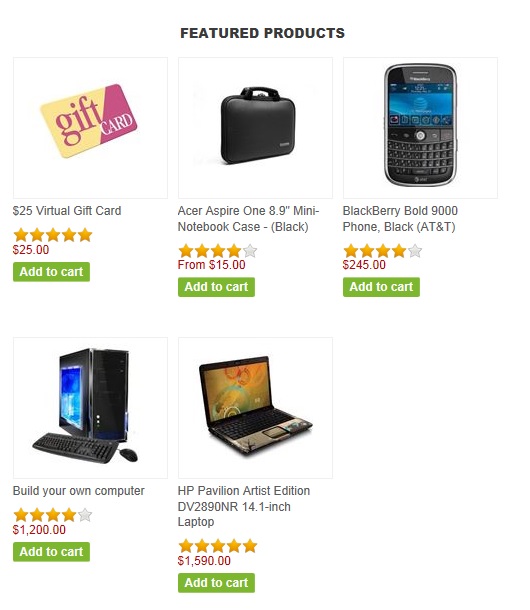The image size is (530, 610).
Task: Open the desktop computer product image
Action: click(90, 408)
